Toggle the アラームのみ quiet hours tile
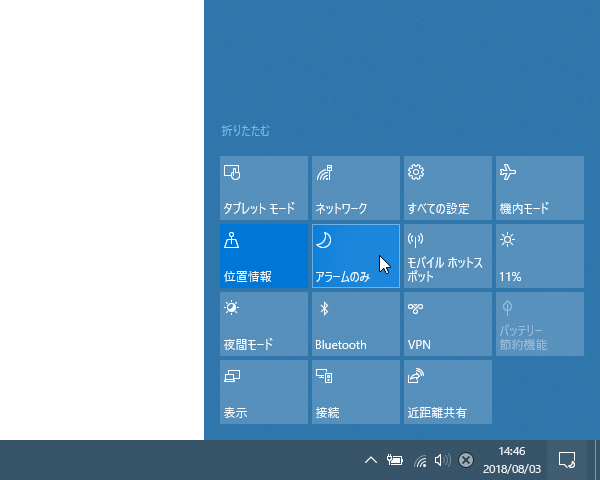Viewport: 600px width, 480px height. (356, 256)
